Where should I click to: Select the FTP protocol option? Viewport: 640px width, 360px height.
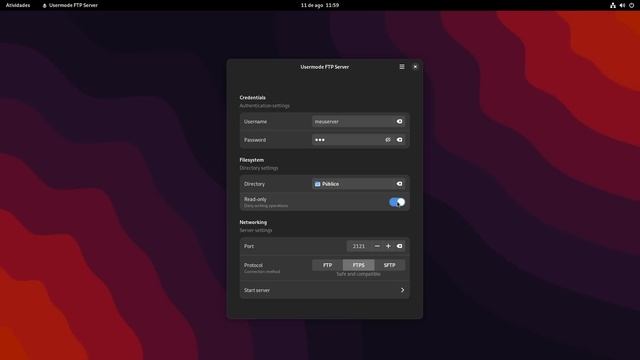(327, 265)
